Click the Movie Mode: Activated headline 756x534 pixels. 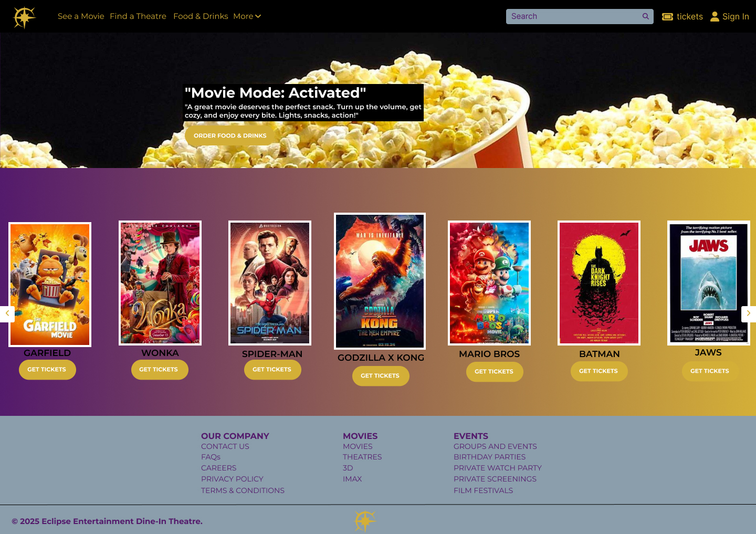pos(276,93)
